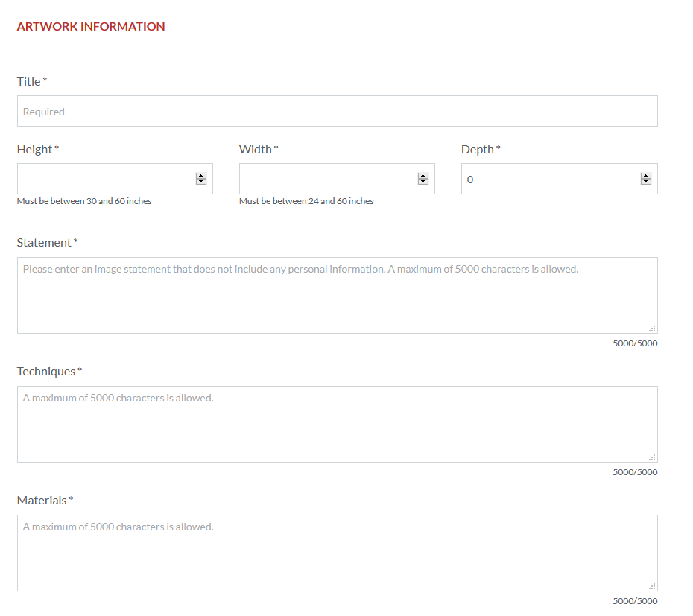Select the Depth field showing 0
The image size is (693, 616).
point(548,179)
